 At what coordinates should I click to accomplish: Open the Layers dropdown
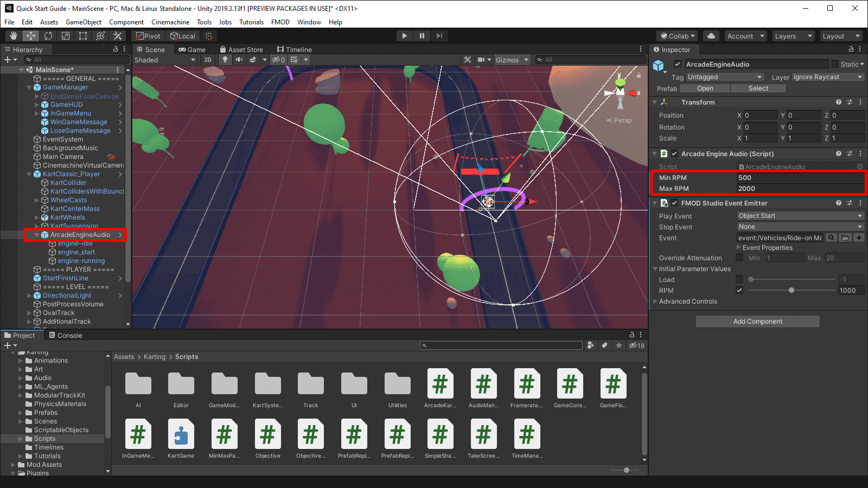click(793, 36)
